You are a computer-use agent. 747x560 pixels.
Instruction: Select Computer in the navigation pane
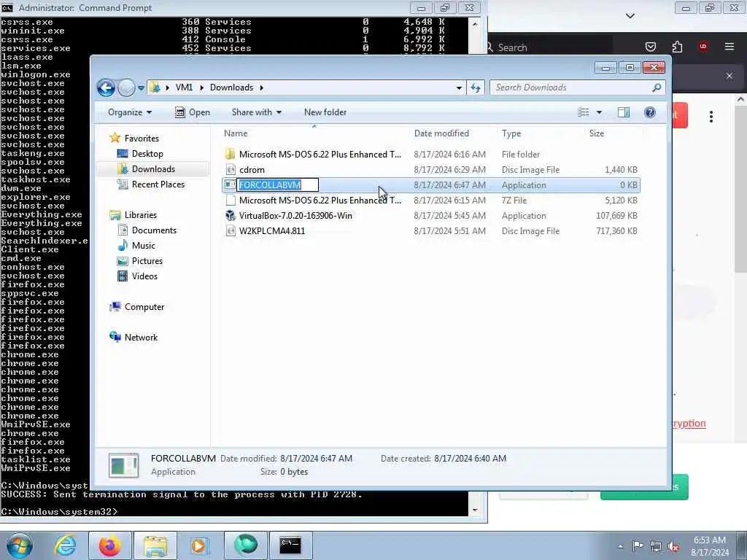pyautogui.click(x=144, y=307)
